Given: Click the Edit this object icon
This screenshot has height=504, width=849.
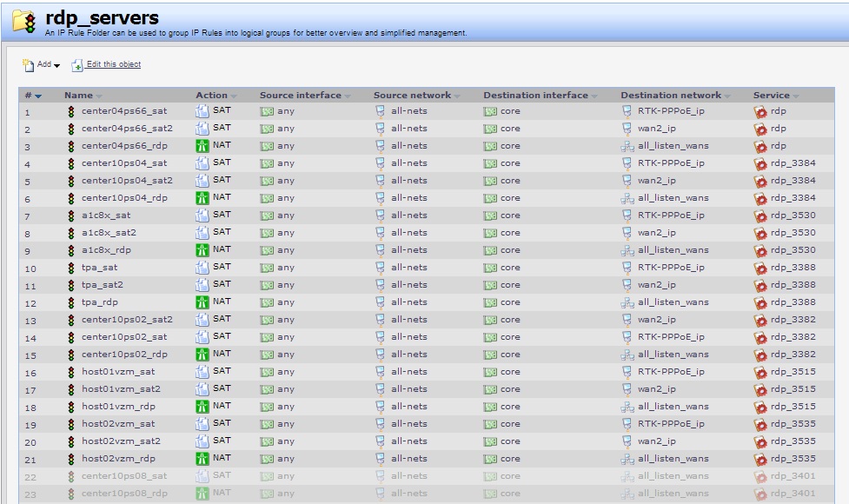Looking at the screenshot, I should [79, 65].
